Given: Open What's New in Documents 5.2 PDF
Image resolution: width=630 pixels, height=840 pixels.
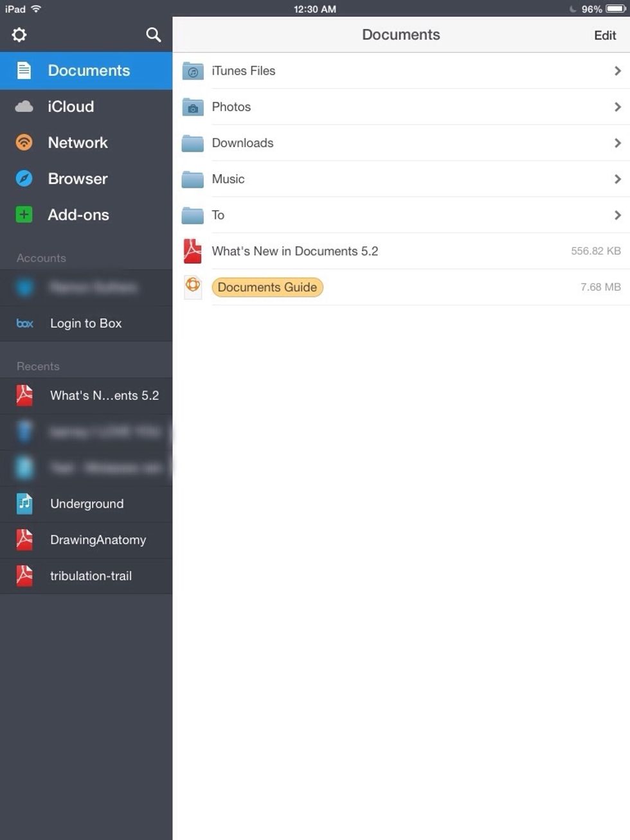Looking at the screenshot, I should (295, 251).
